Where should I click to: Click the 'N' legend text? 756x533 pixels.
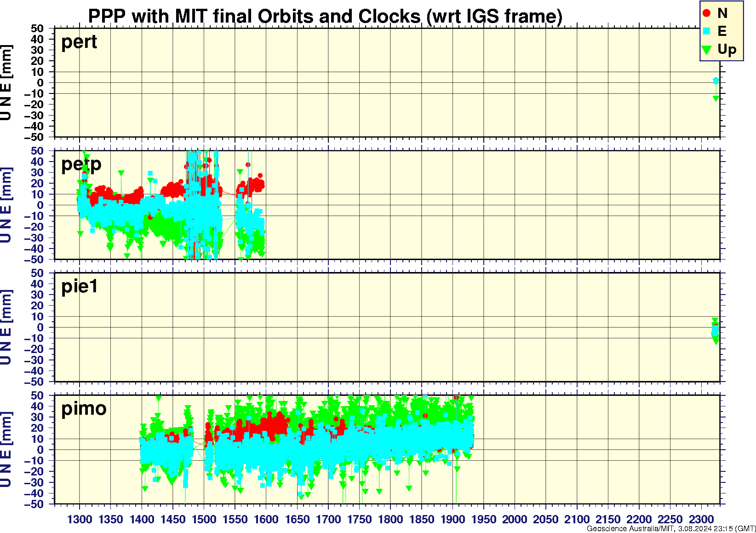(x=722, y=13)
